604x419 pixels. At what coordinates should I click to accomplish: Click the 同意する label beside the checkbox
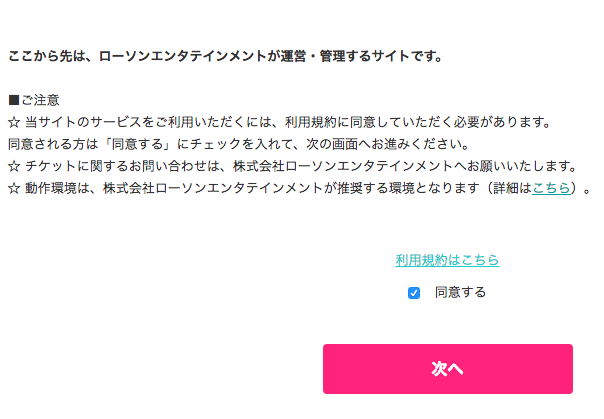[460, 293]
